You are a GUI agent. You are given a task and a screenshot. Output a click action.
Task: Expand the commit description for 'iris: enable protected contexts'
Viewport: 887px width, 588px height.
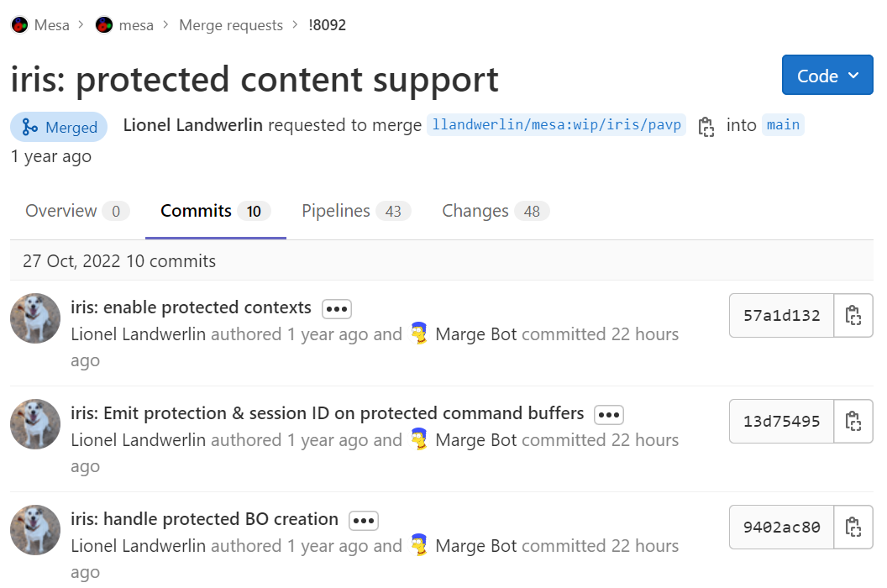point(336,308)
